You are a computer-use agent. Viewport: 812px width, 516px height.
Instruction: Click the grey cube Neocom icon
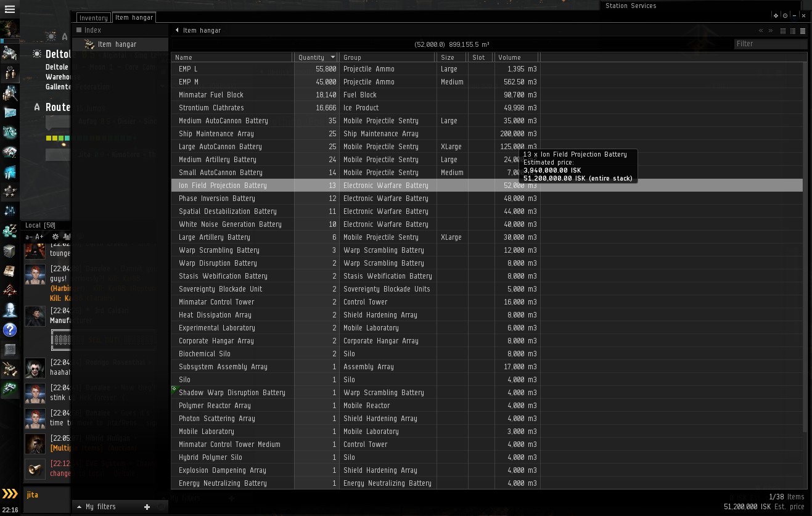click(x=10, y=251)
